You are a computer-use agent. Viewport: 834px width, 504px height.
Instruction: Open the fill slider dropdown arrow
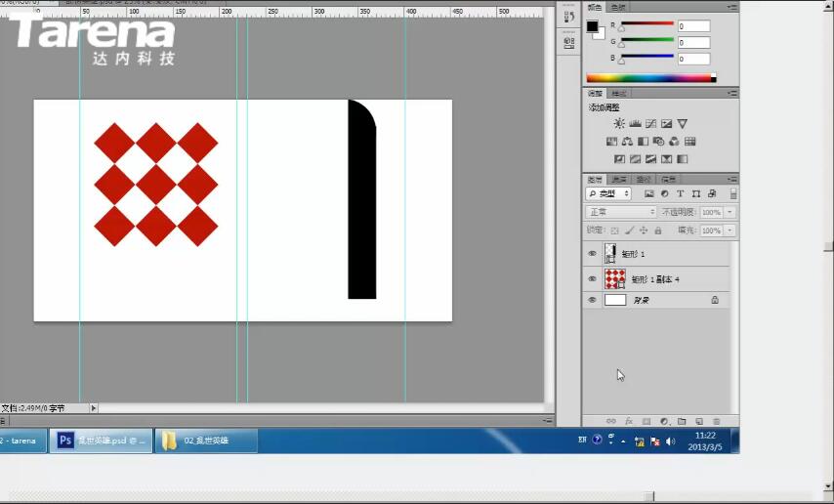[730, 231]
